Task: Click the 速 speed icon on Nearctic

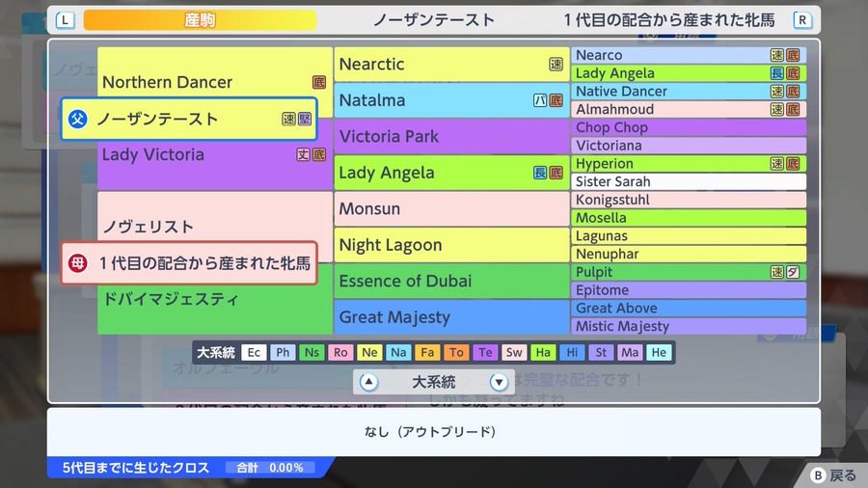Action: [556, 65]
